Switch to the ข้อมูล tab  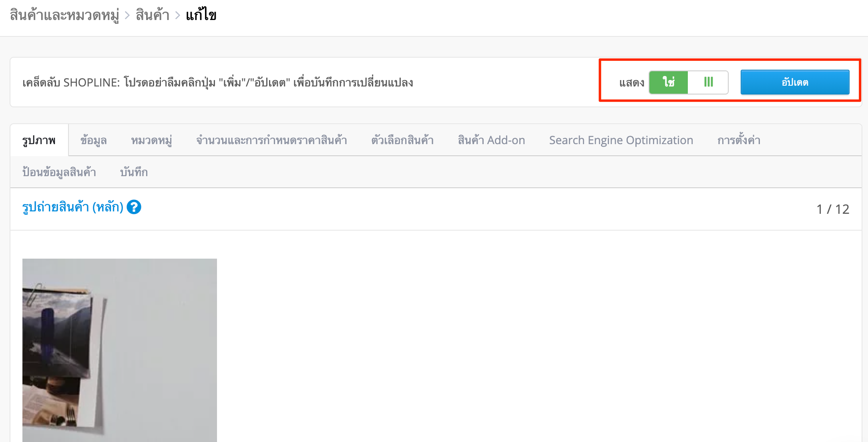[93, 140]
